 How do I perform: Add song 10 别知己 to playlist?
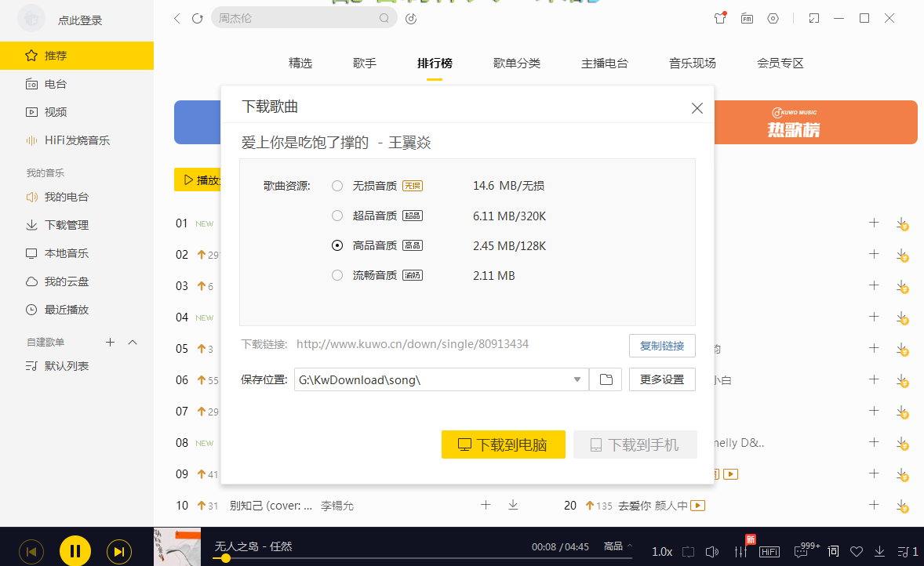click(486, 505)
